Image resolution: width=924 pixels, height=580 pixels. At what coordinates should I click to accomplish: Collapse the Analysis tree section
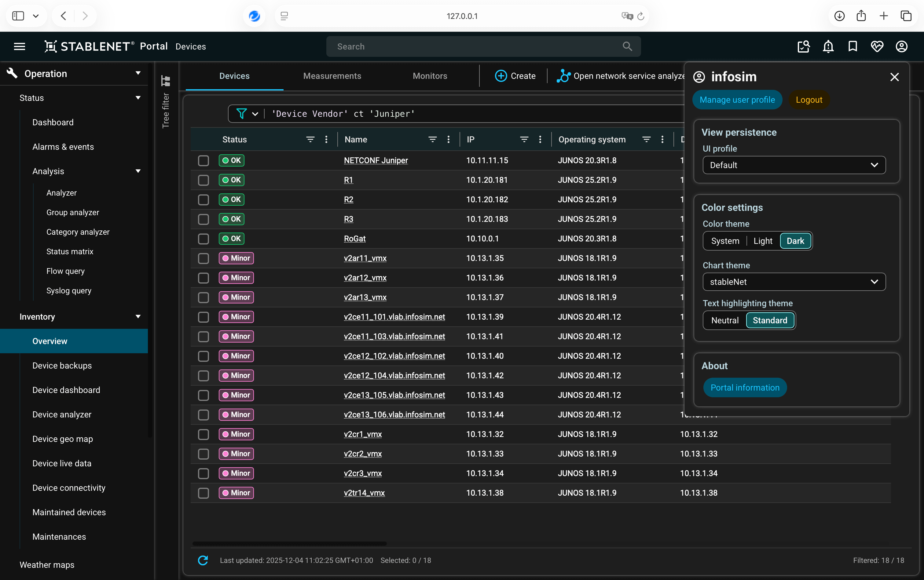[x=138, y=171]
